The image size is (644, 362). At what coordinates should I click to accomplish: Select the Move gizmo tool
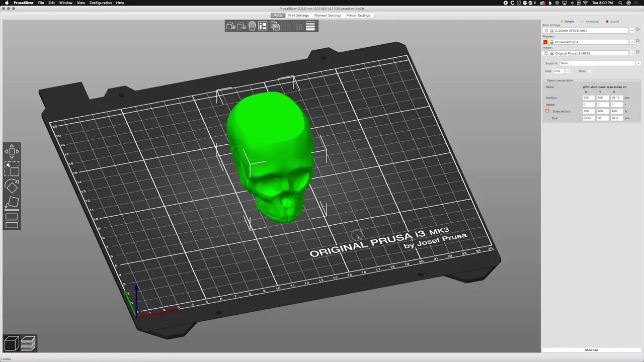click(12, 151)
